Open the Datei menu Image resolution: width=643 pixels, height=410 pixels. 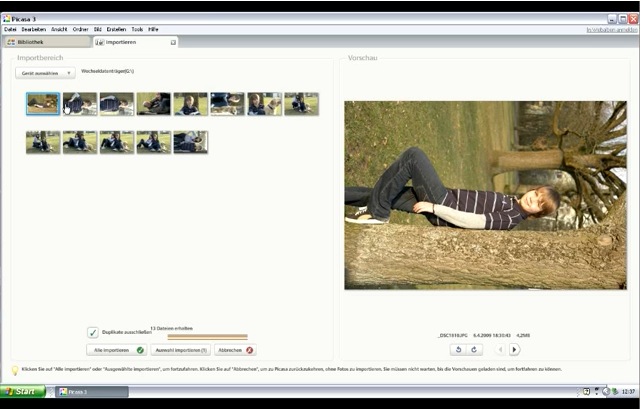click(10, 29)
